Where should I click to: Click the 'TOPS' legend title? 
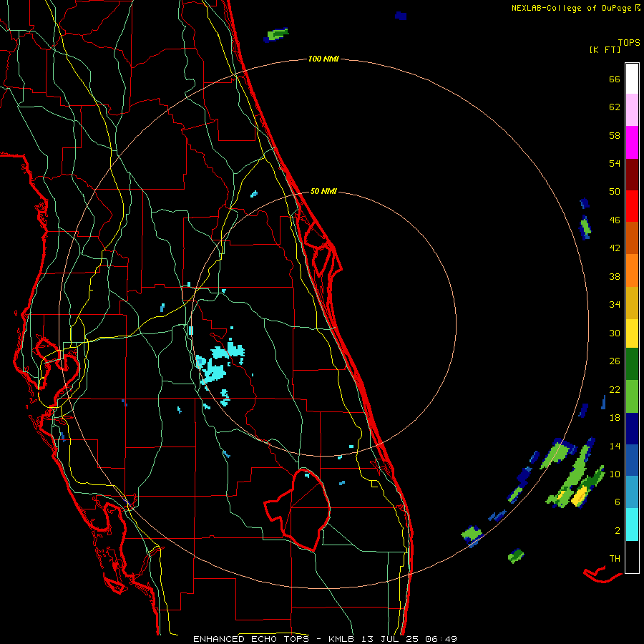click(629, 42)
